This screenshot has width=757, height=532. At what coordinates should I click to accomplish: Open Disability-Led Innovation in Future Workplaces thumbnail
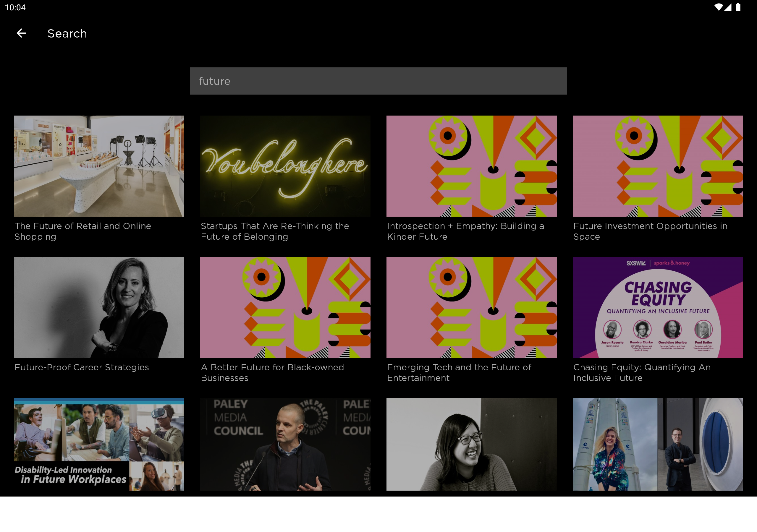(99, 444)
